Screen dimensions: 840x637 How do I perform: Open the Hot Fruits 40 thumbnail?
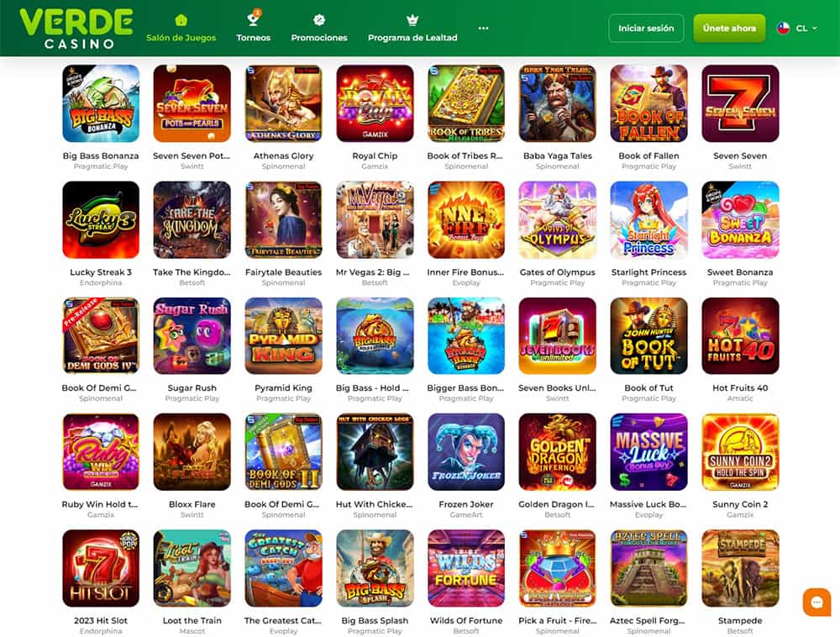click(740, 335)
